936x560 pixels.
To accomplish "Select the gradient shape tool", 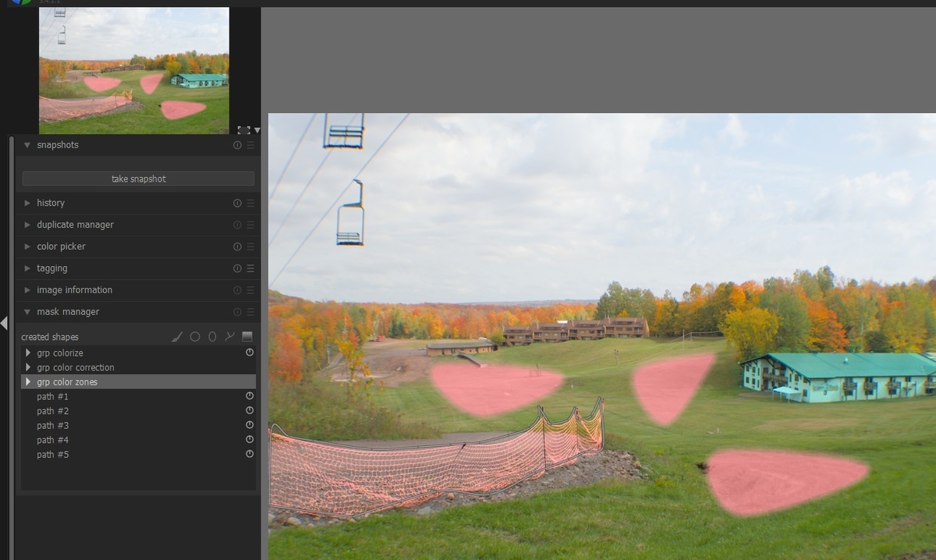I will [247, 337].
